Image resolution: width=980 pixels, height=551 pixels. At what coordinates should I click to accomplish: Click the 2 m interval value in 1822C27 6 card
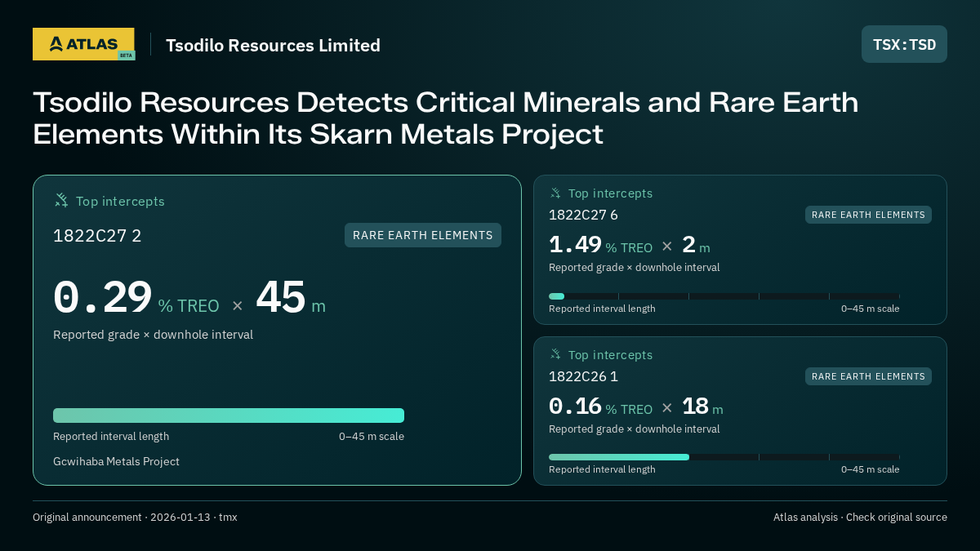[x=696, y=245]
